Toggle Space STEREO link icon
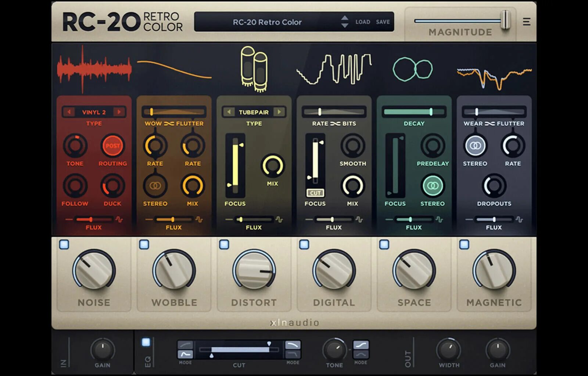This screenshot has height=376, width=588. (433, 186)
